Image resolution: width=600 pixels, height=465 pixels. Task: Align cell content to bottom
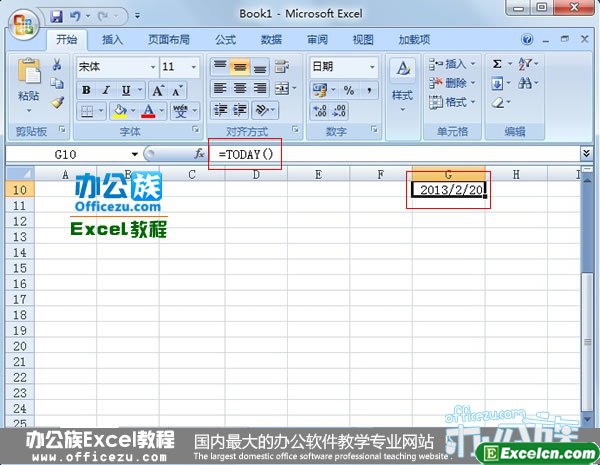(260, 67)
